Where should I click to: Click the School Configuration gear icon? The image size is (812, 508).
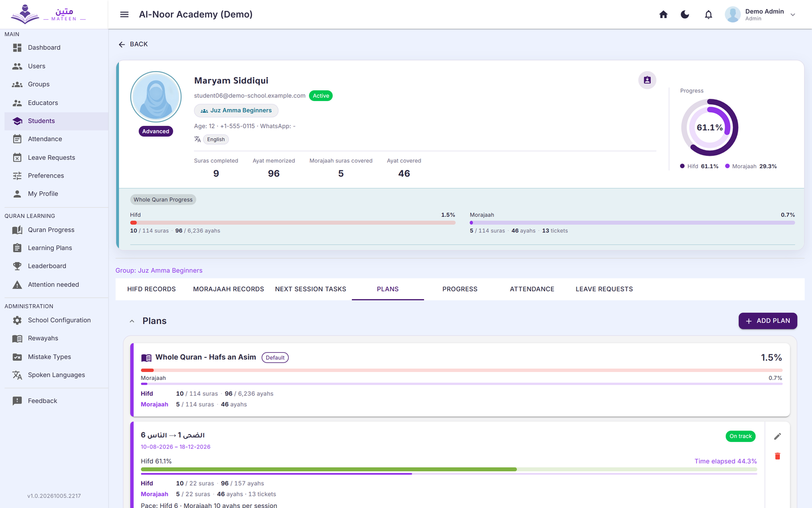17,320
